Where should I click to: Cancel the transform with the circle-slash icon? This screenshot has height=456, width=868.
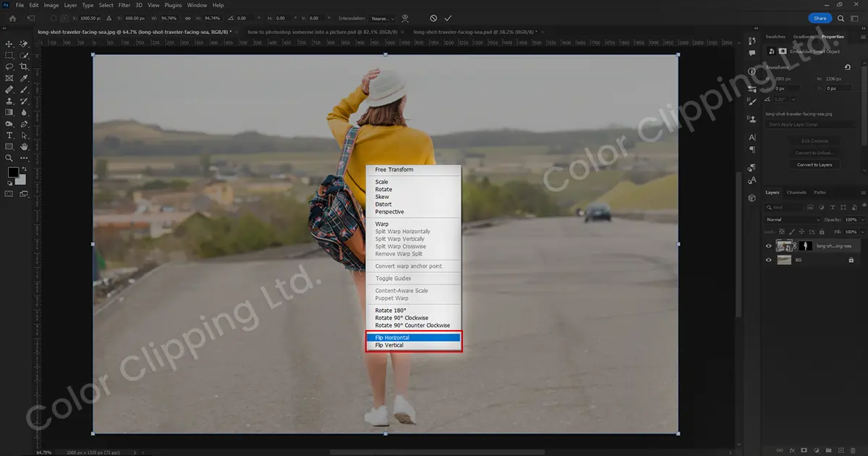coord(433,18)
